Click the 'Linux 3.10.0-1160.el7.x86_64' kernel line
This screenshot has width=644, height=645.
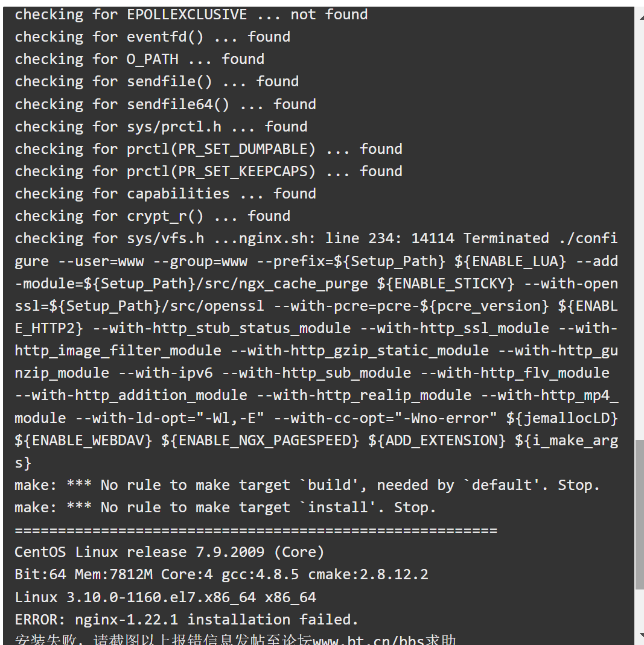pyautogui.click(x=165, y=597)
